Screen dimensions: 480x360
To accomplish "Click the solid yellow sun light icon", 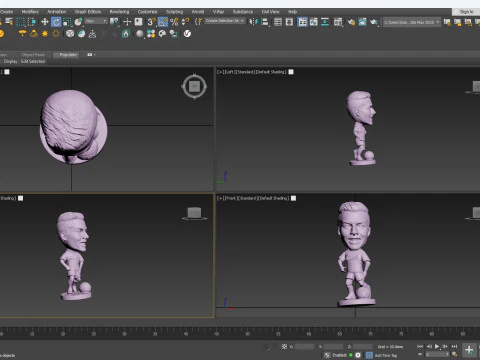I will point(45,34).
